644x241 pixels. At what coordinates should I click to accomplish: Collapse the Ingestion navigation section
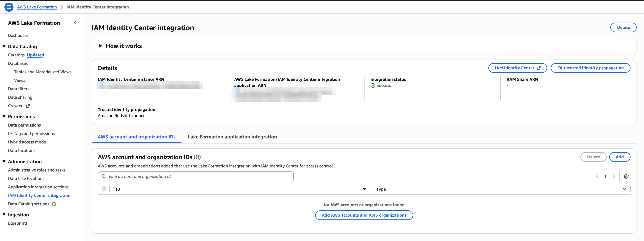[4, 215]
